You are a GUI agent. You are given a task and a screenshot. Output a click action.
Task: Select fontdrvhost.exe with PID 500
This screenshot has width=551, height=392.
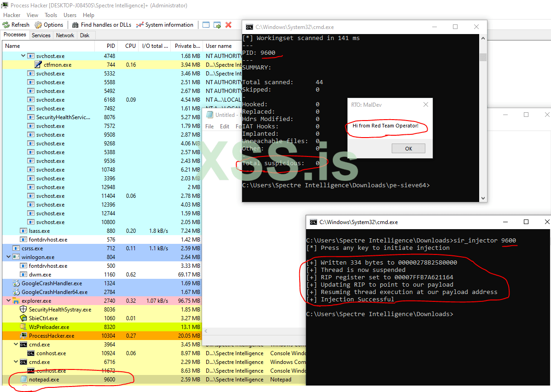(x=102, y=266)
